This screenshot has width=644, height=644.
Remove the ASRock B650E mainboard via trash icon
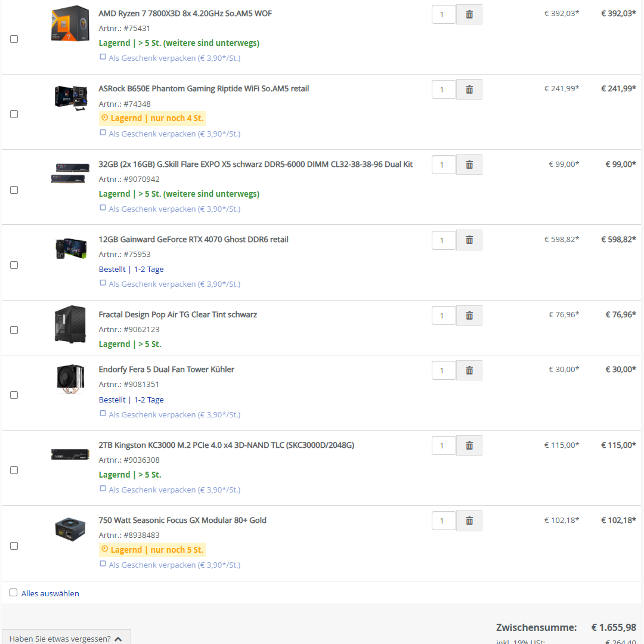tap(469, 89)
